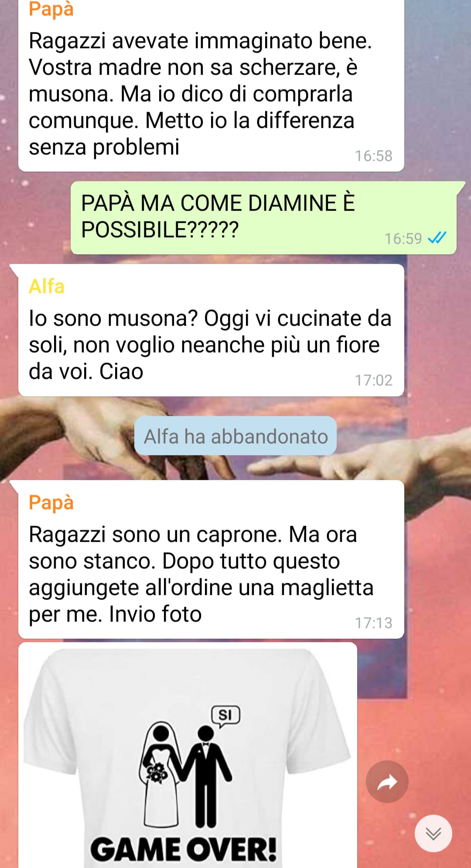
Task: Tap the orange Papà sender name above 'Ragazzi sono un caprone'
Action: pos(51,502)
